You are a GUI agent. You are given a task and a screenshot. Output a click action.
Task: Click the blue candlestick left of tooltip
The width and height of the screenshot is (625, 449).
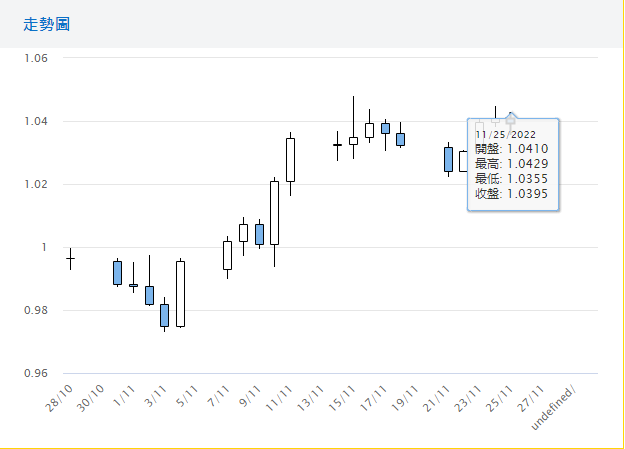[448, 159]
